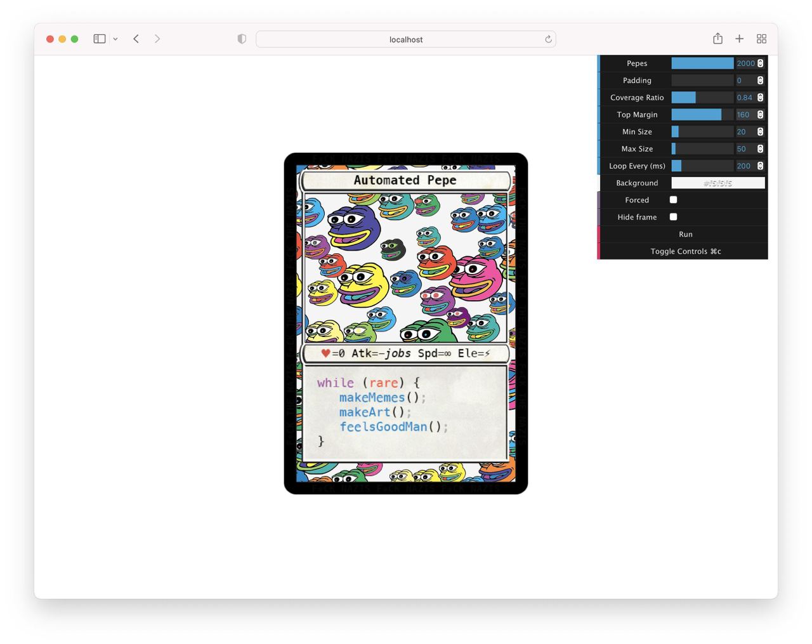Click the feelsGoodMan() code line
This screenshot has height=644, width=812.
394,427
